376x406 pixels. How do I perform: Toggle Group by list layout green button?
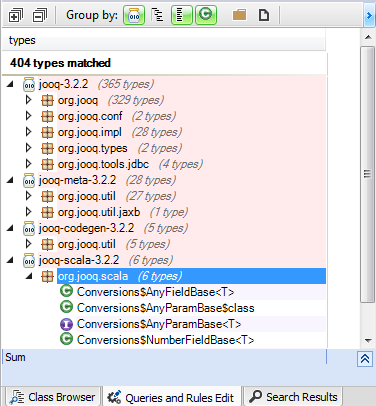tap(182, 15)
